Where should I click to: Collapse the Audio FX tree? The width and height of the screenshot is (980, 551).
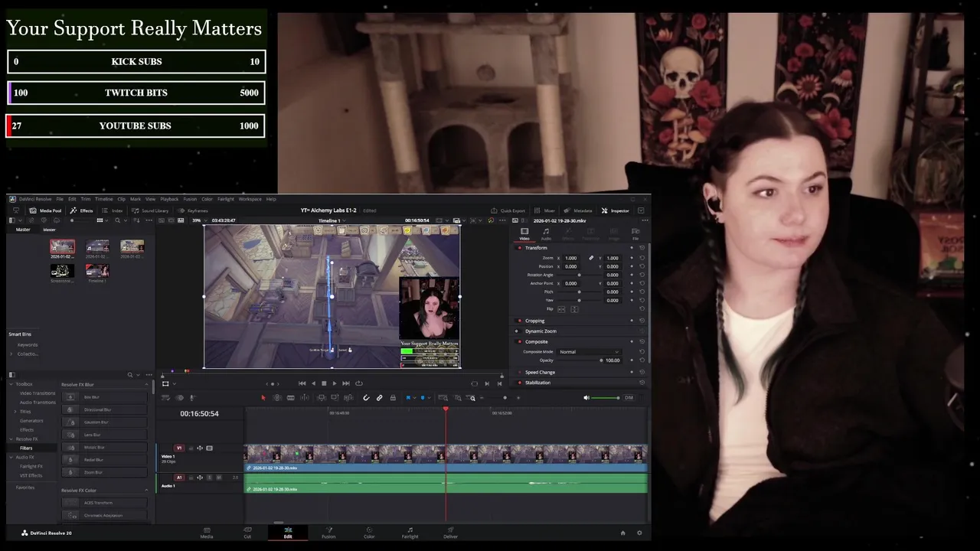[x=12, y=457]
